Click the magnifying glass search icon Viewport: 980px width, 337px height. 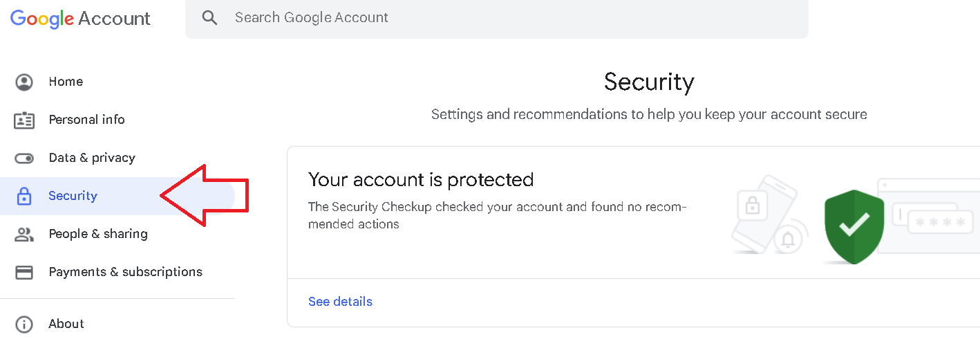coord(209,18)
